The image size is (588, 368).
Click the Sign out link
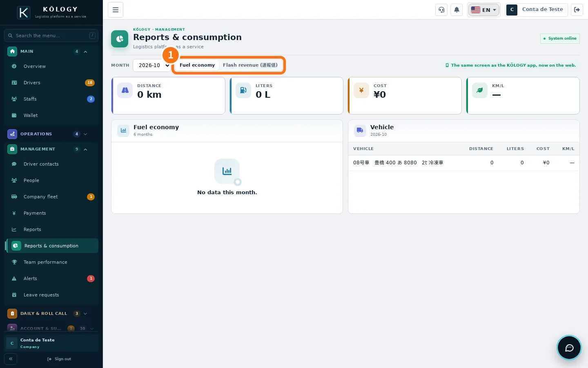pyautogui.click(x=59, y=359)
